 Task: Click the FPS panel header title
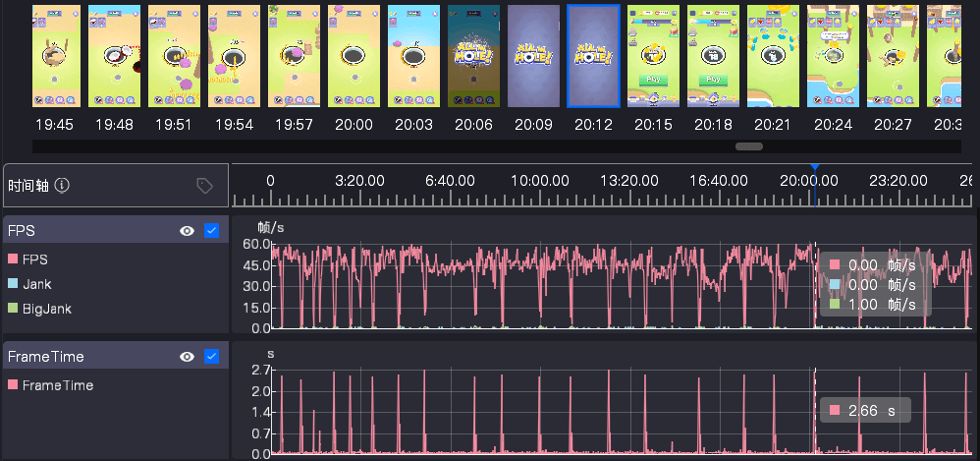[20, 231]
